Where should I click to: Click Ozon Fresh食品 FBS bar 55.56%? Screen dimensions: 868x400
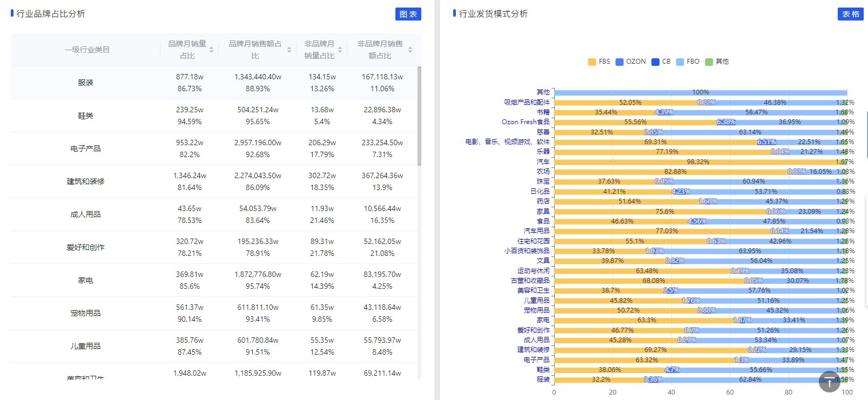[636, 122]
